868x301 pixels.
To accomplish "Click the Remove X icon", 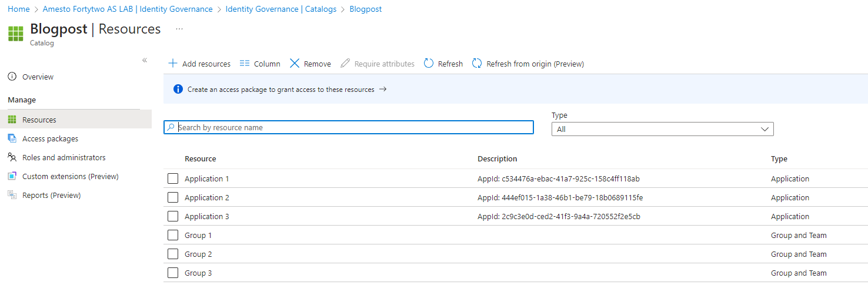I will 295,64.
